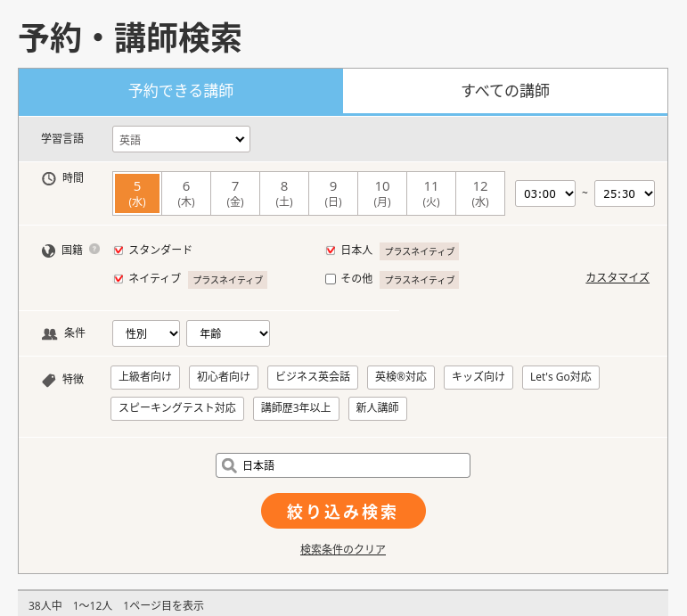Uncheck the ネイティブ checkbox
This screenshot has height=616, width=687.
[x=119, y=279]
